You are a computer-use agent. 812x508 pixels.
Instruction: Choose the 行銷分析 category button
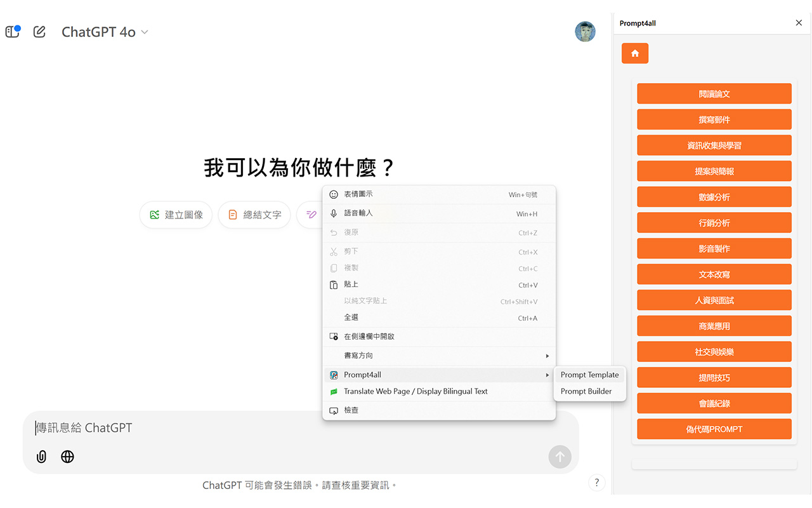(x=714, y=223)
